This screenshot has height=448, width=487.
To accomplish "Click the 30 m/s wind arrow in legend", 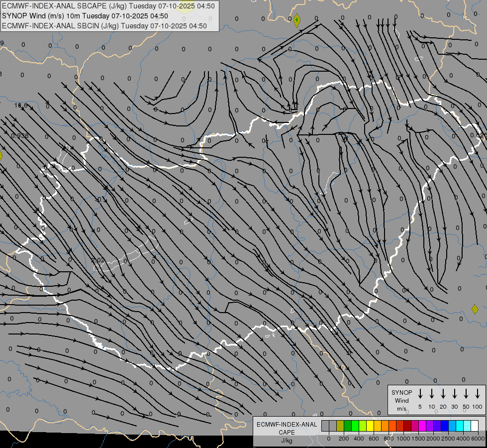I will (455, 394).
